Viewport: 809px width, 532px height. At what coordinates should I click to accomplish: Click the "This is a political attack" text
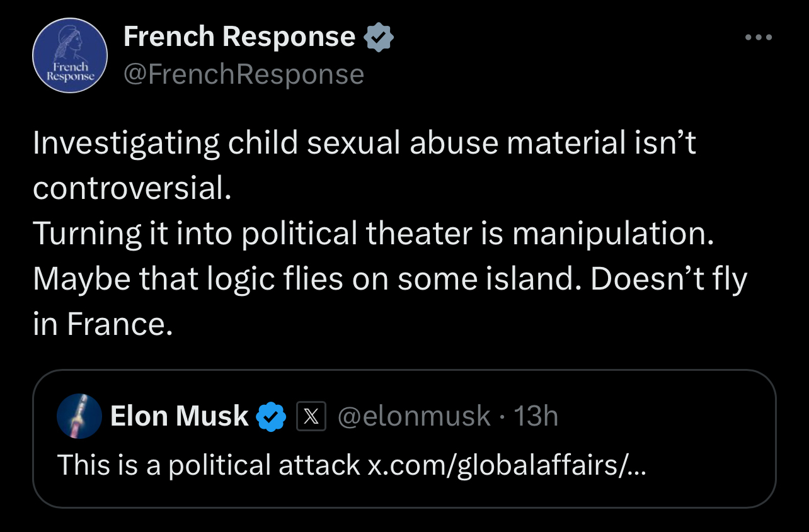208,465
